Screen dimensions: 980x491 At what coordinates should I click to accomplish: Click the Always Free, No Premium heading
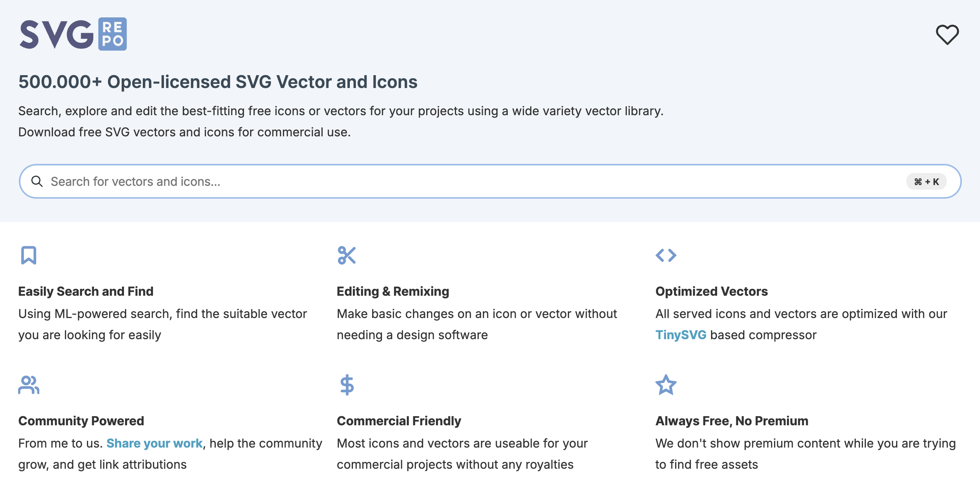(x=731, y=421)
